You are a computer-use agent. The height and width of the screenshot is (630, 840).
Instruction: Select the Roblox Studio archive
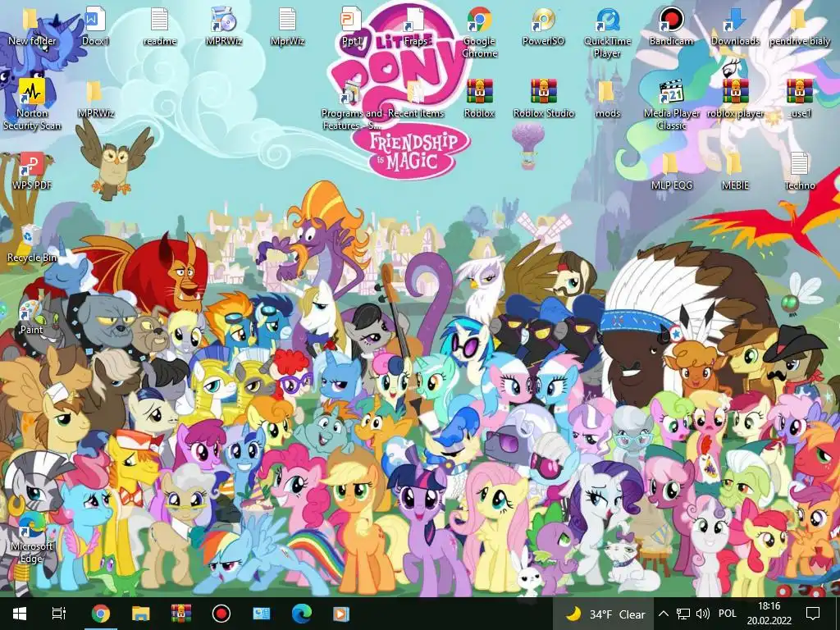point(543,98)
